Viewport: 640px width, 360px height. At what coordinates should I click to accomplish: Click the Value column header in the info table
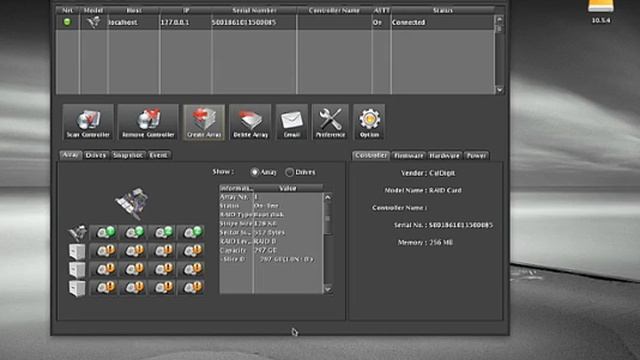pyautogui.click(x=288, y=188)
